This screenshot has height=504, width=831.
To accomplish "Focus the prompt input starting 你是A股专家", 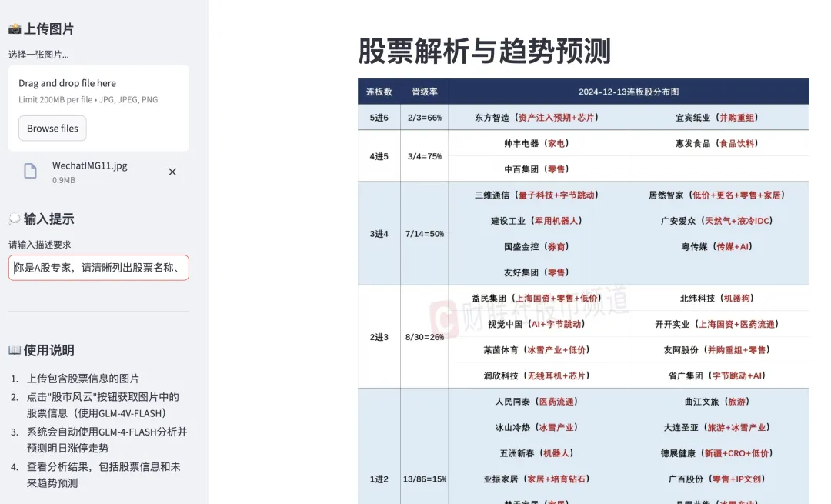I will pyautogui.click(x=98, y=268).
